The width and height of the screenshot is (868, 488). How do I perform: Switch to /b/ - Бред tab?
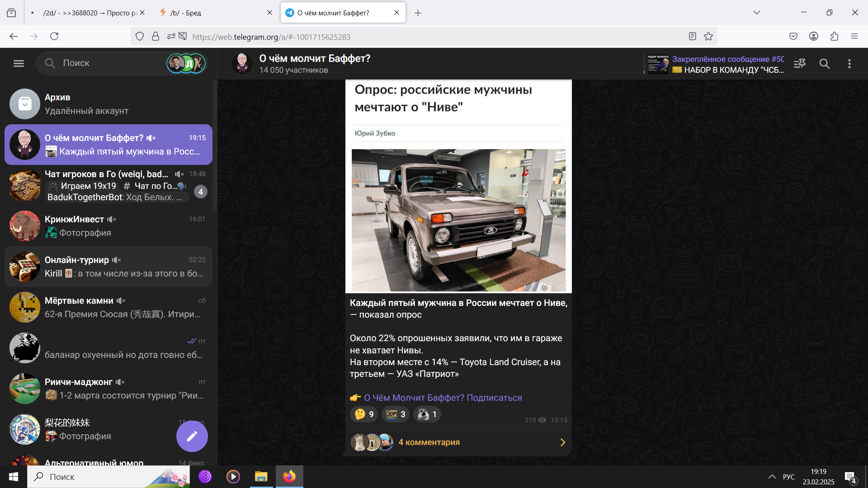[215, 13]
